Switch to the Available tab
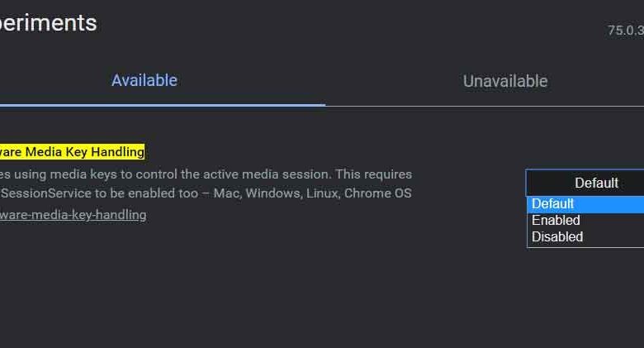Screen dimensions: 644x348 tap(144, 80)
